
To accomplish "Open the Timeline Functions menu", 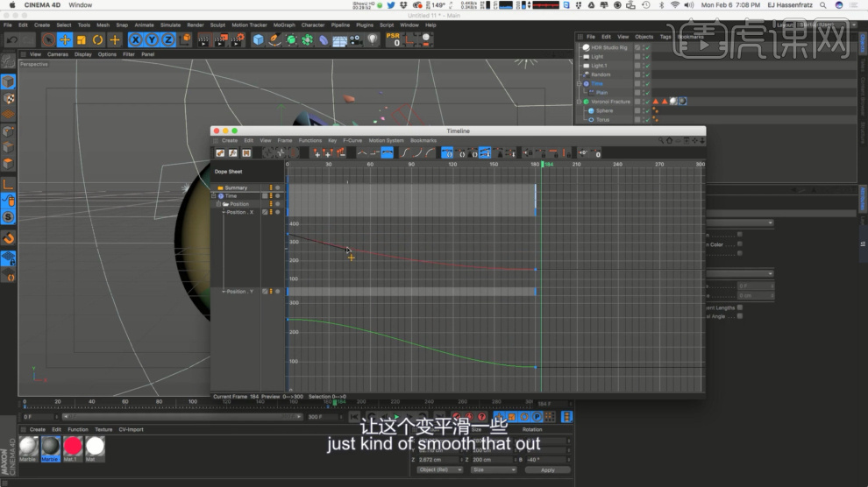I will (310, 140).
